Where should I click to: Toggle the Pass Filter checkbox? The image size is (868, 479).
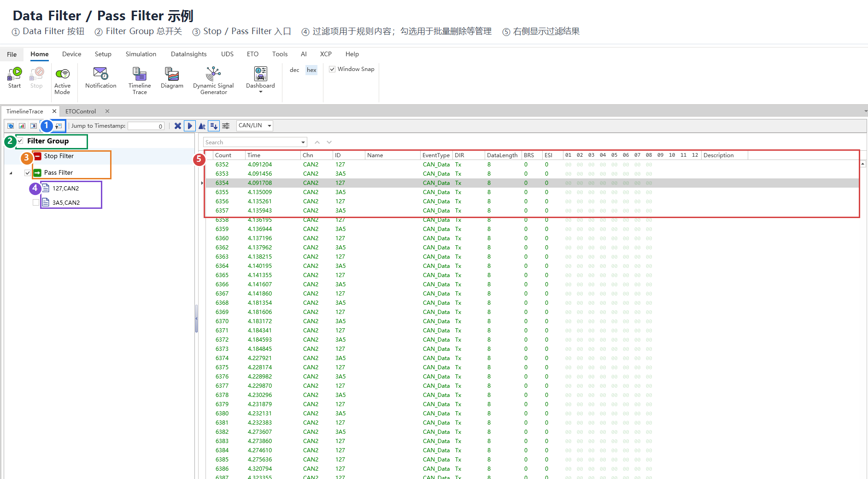click(x=28, y=173)
